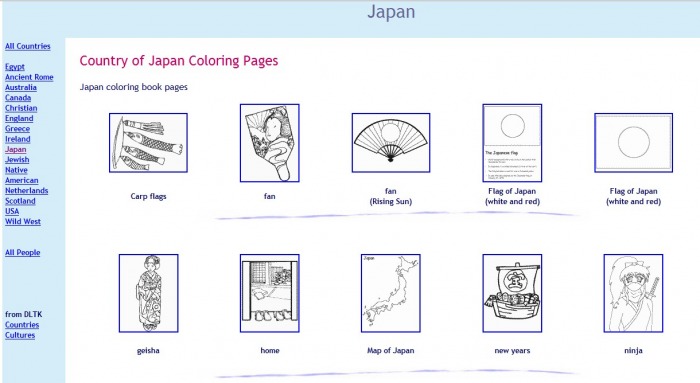Image resolution: width=700 pixels, height=383 pixels.
Task: Go to All Countries link
Action: pos(28,46)
